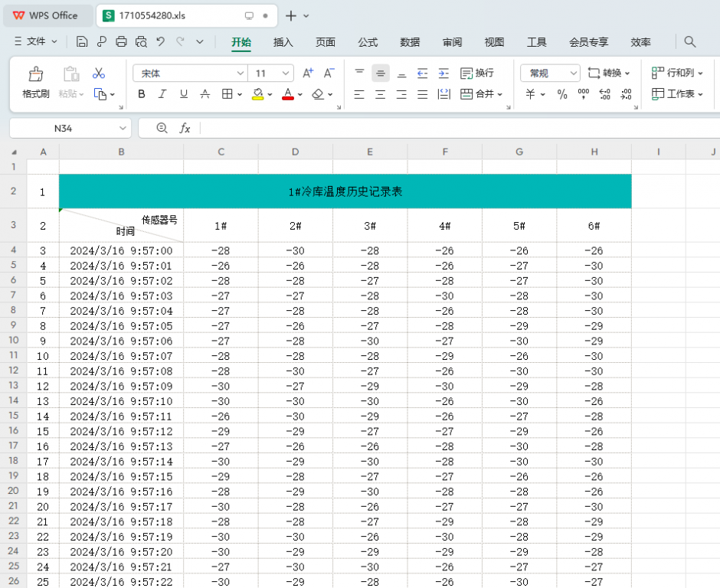This screenshot has width=720, height=588.
Task: Toggle underline formatting
Action: pyautogui.click(x=184, y=94)
